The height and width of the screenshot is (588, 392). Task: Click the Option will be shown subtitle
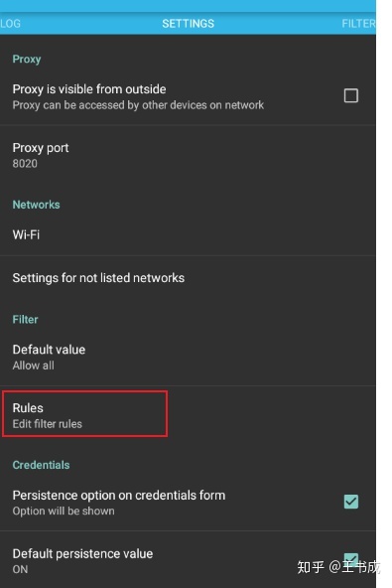(64, 511)
